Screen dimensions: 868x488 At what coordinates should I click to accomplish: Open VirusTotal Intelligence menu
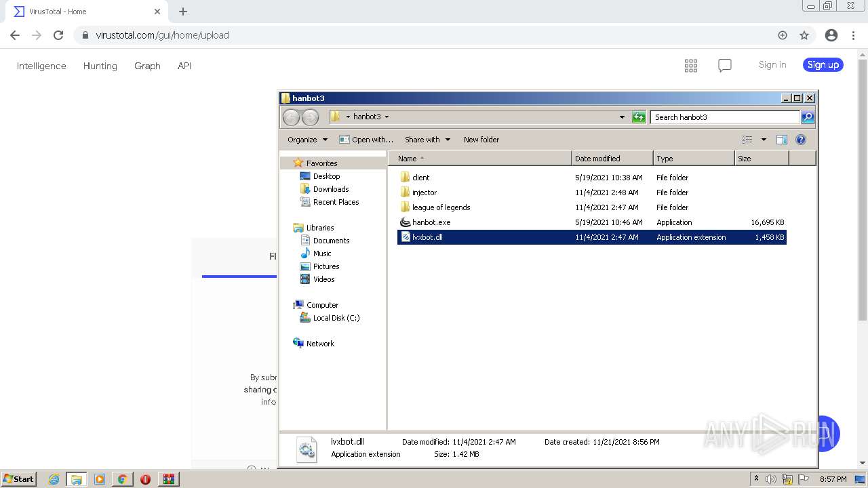click(41, 66)
